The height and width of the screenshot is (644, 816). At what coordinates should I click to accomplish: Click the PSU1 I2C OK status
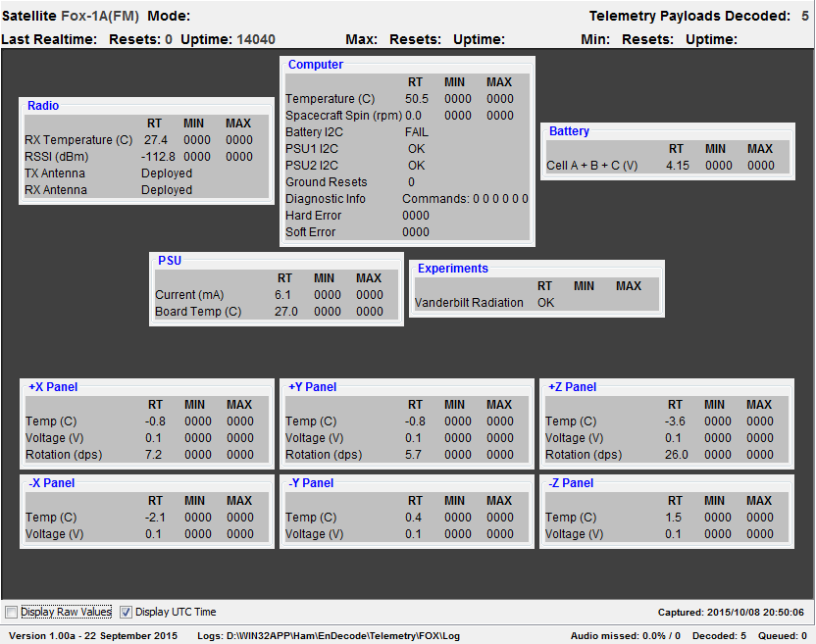(x=416, y=149)
